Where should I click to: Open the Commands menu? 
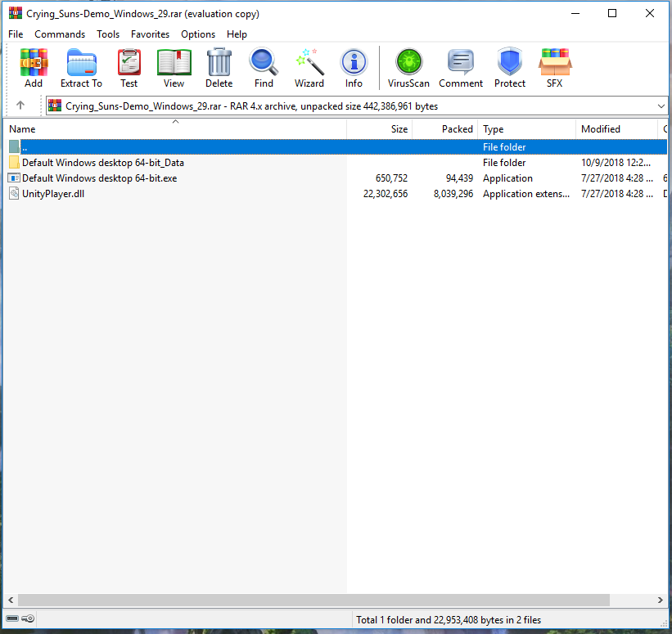point(60,34)
